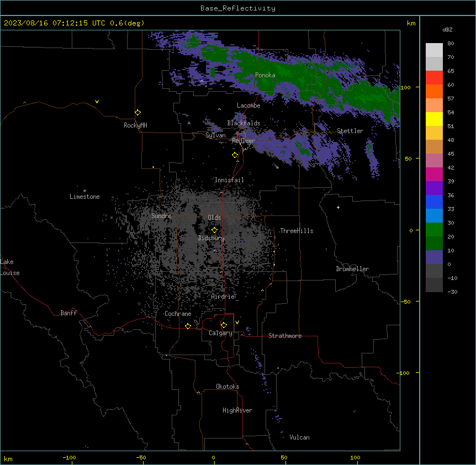Click the Base_Reflectivity title text
Viewport: 476px width, 465px height.
coord(237,8)
